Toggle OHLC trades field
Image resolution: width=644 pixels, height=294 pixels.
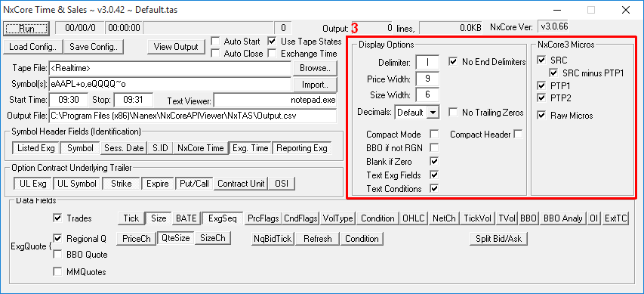[x=413, y=218]
